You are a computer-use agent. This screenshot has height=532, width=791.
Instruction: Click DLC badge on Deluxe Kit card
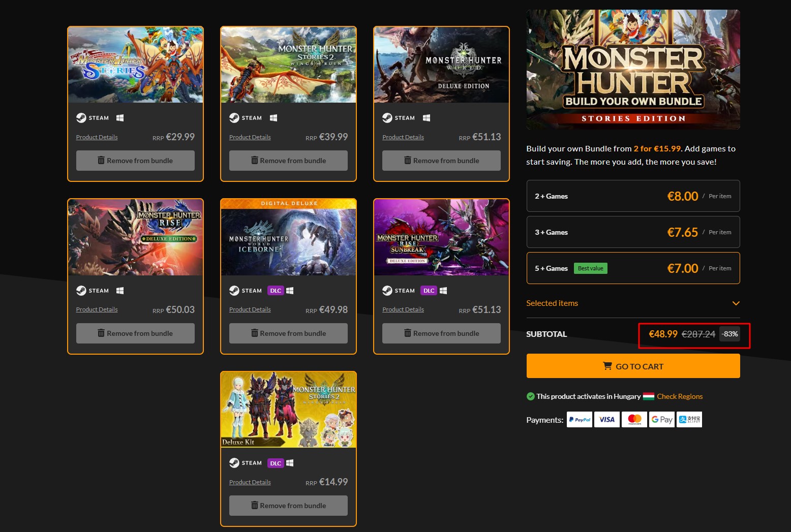coord(276,463)
